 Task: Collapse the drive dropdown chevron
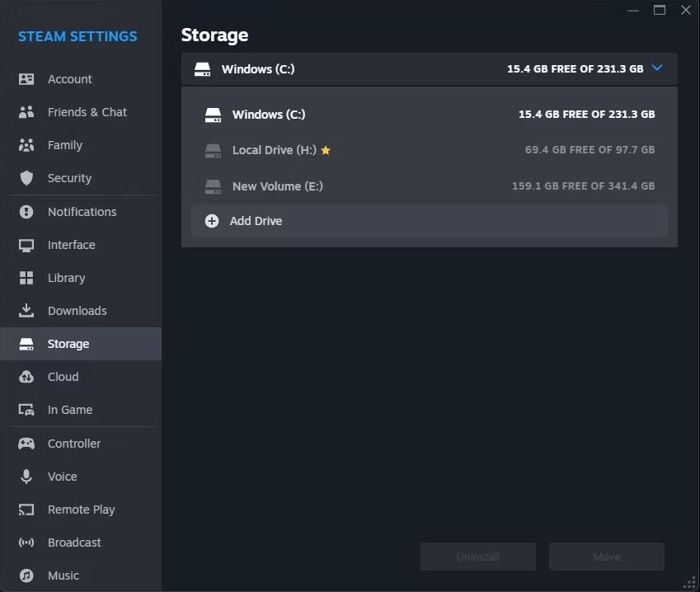(x=657, y=68)
